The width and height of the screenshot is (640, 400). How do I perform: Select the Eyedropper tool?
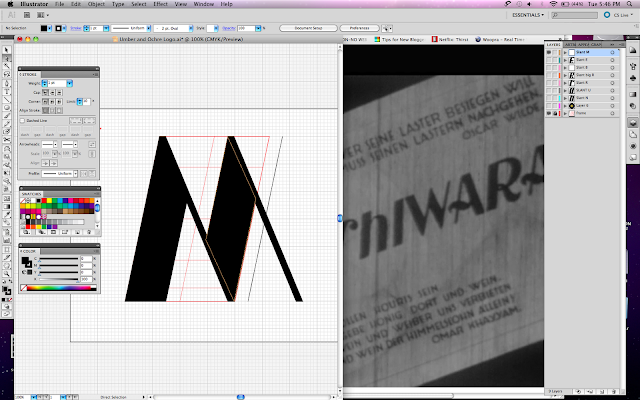pos(7,215)
